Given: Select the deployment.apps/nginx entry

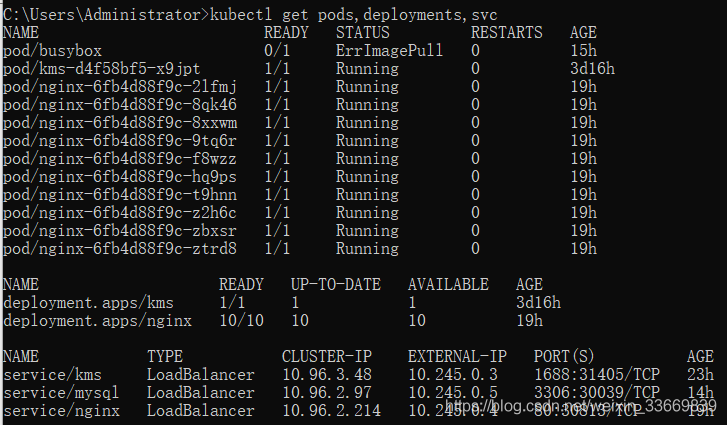Looking at the screenshot, I should pyautogui.click(x=97, y=320).
